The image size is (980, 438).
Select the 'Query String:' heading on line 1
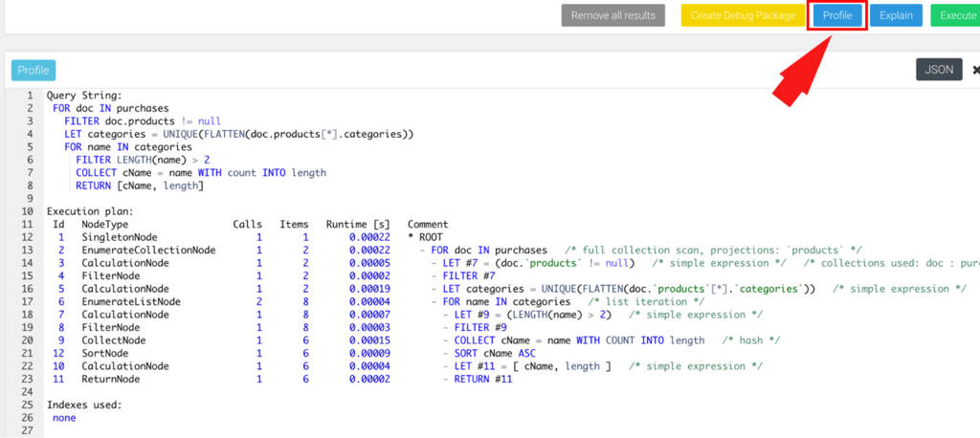(84, 96)
